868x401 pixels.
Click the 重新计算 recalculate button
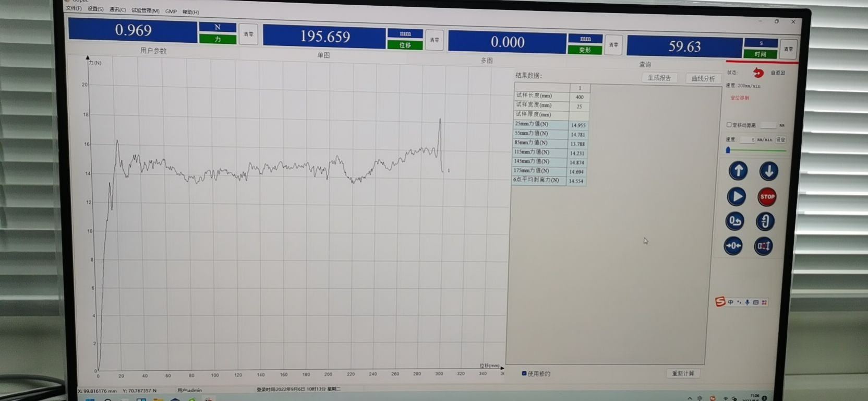tap(683, 373)
